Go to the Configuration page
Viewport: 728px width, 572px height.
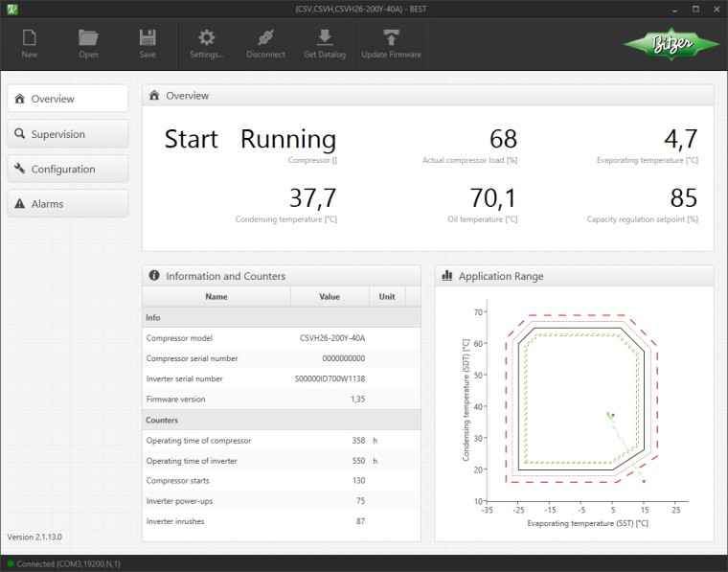click(68, 169)
